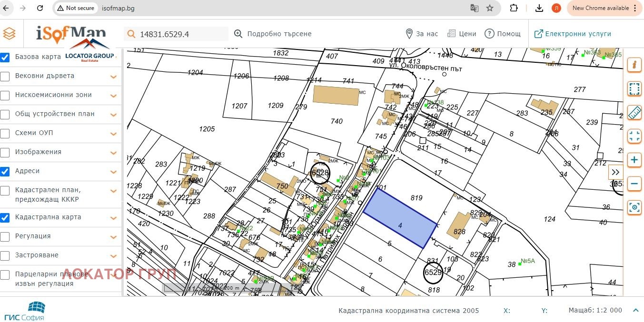This screenshot has width=644, height=322.
Task: Uncheck the Базова карта layer checkbox
Action: tap(5, 57)
